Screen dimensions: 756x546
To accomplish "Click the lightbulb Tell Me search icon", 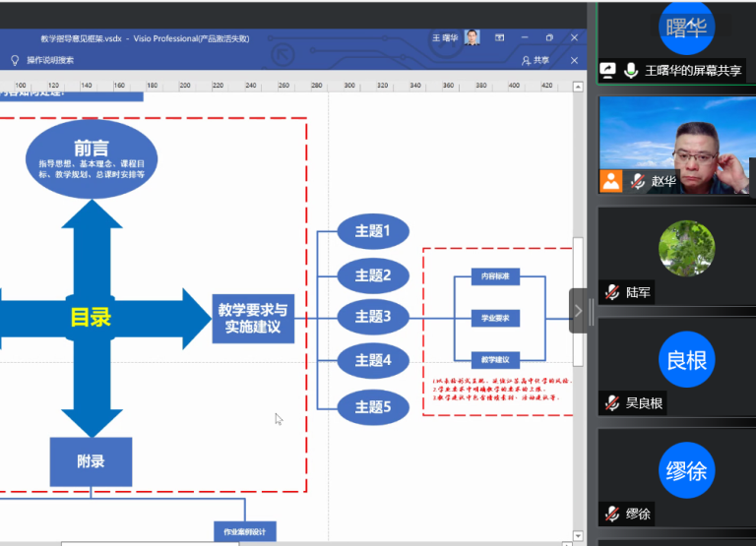I will pos(15,60).
